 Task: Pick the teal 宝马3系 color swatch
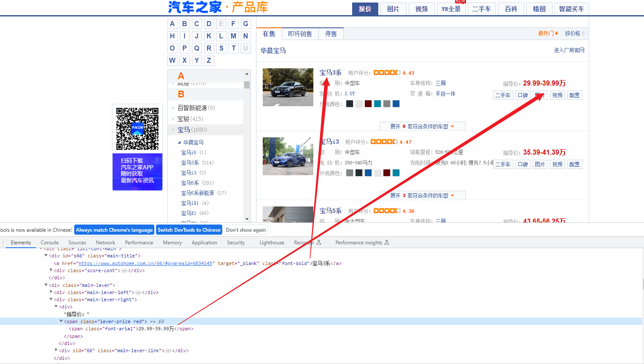click(377, 104)
